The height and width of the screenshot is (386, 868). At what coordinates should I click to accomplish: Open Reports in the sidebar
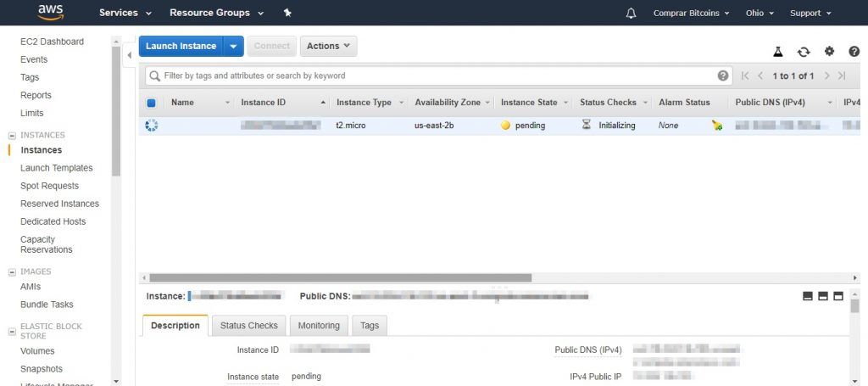tap(36, 95)
